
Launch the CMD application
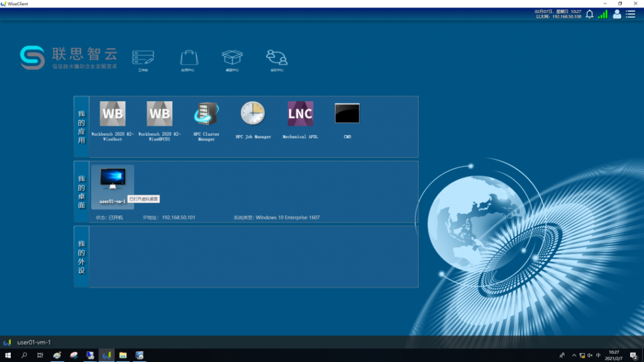tap(347, 114)
